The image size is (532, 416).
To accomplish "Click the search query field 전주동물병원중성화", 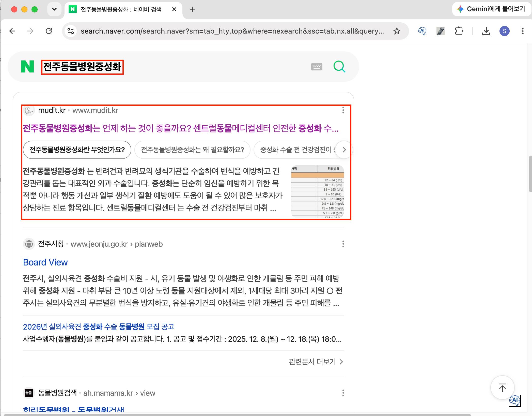I will (x=82, y=67).
